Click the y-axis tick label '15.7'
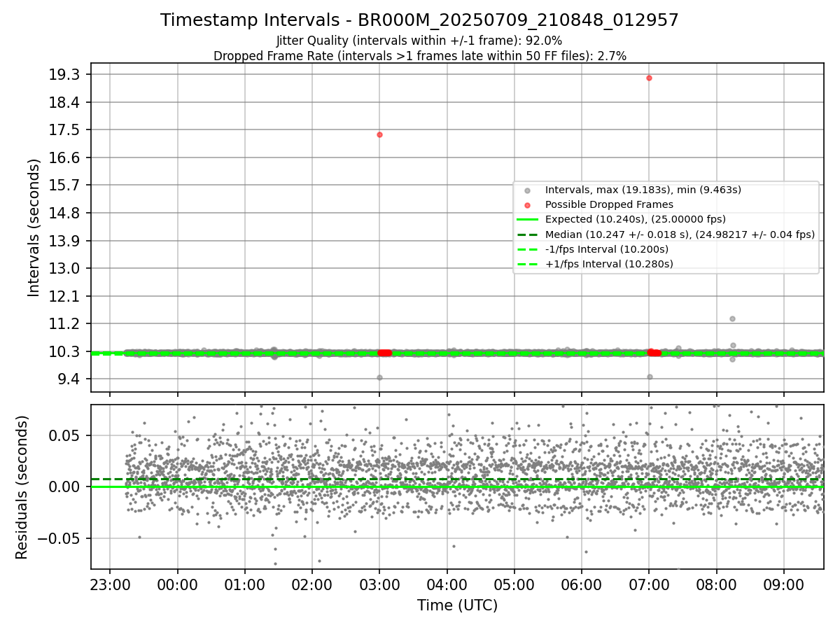The image size is (840, 630). click(66, 185)
